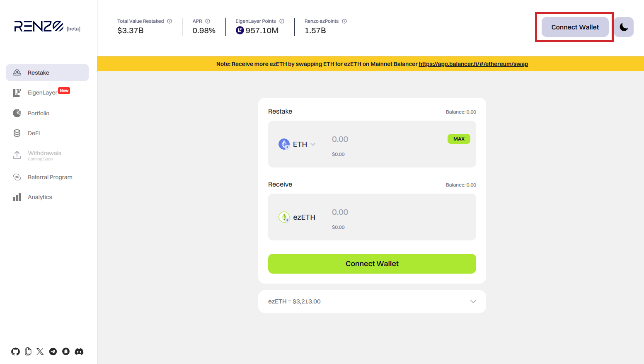Click the $3.37B total value figure
This screenshot has width=644, height=364.
[x=131, y=31]
